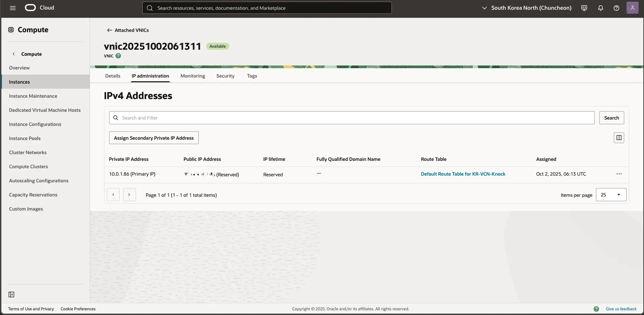Screen dimensions: 644x315
Task: Open the user profile avatar menu
Action: (633, 8)
